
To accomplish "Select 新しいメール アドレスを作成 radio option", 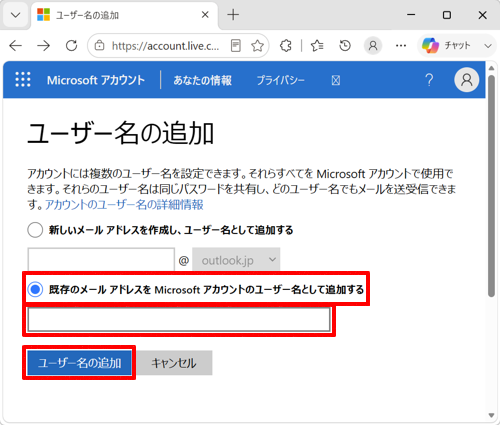I will coord(35,230).
